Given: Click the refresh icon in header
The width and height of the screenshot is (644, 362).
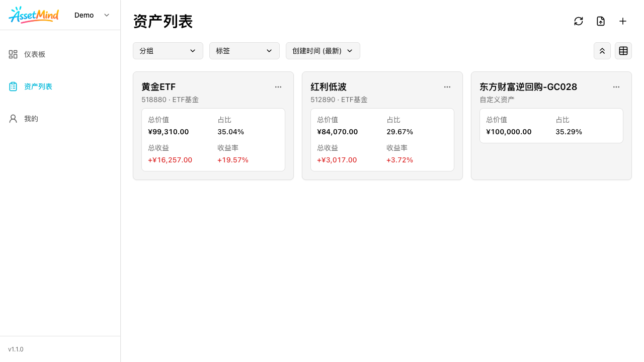Looking at the screenshot, I should pyautogui.click(x=579, y=21).
